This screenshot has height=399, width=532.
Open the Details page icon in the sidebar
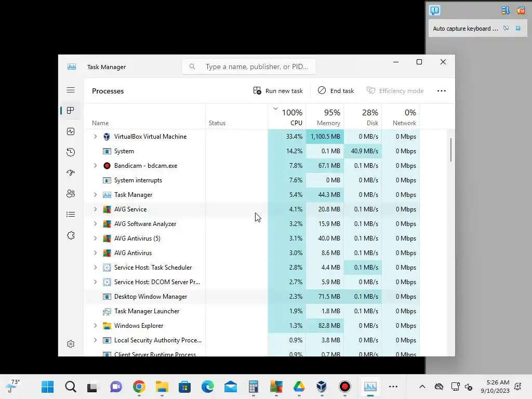(71, 215)
